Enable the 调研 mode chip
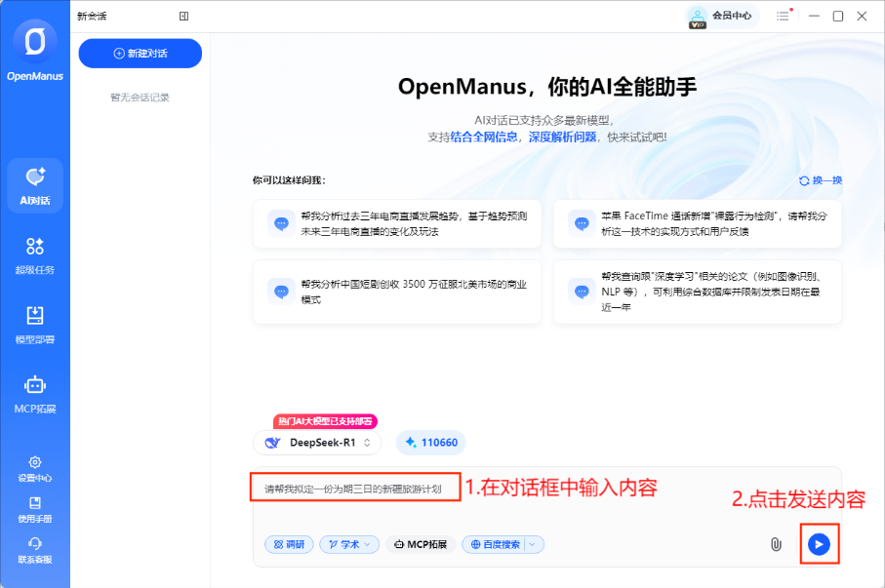Viewport: 885px width, 588px height. 288,544
